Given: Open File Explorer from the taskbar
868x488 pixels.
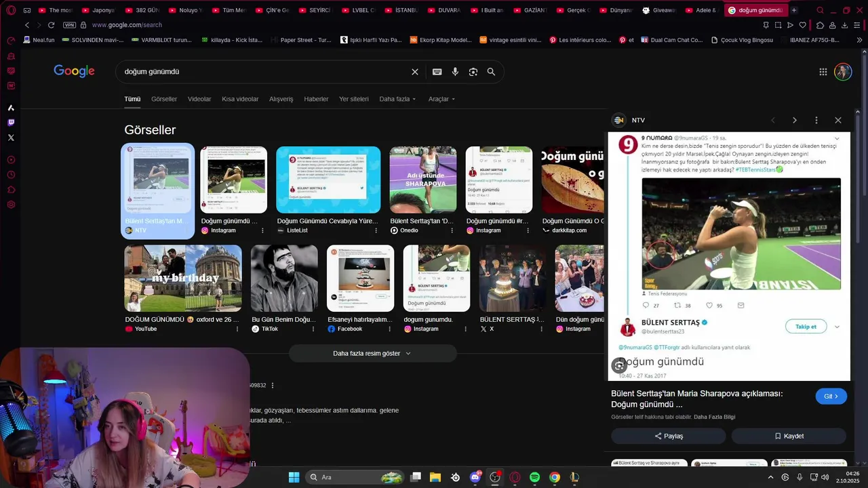Looking at the screenshot, I should 435,477.
